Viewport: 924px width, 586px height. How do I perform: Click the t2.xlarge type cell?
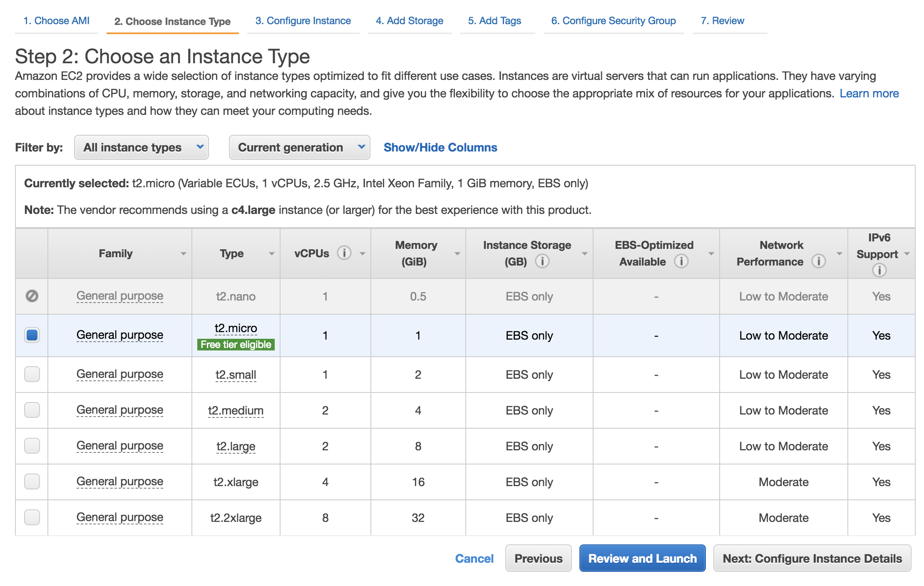236,482
